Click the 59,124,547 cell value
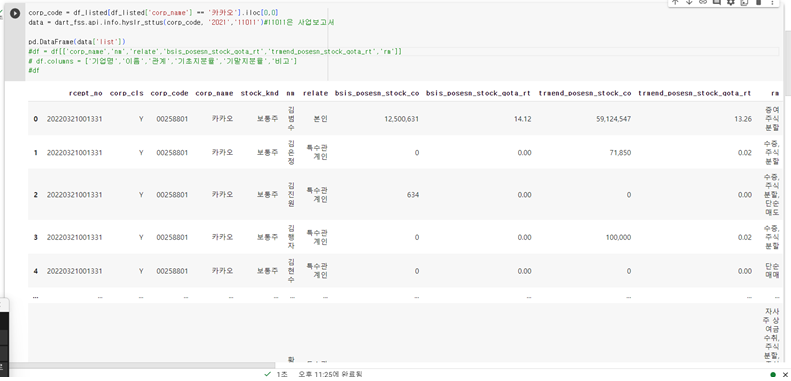The width and height of the screenshot is (791, 381). point(613,119)
